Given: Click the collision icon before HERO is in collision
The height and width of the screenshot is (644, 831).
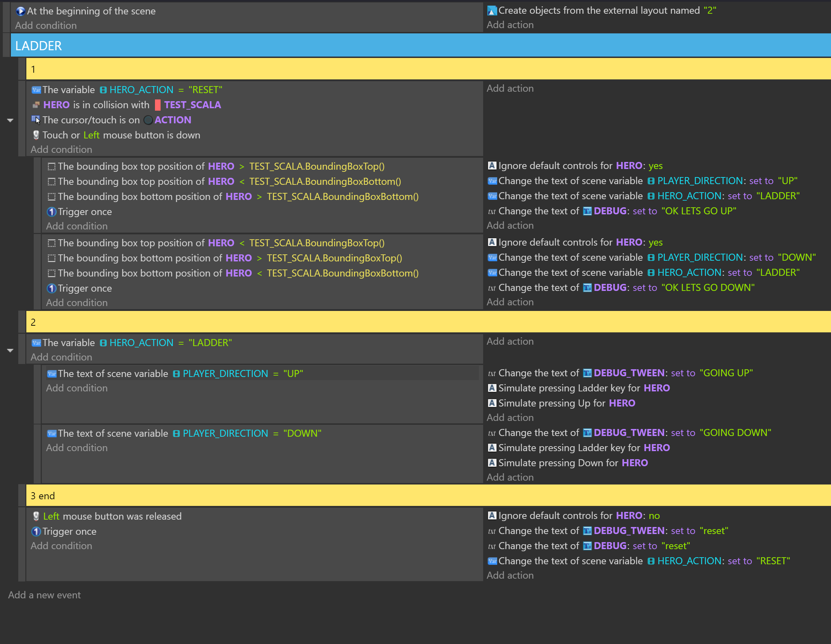Looking at the screenshot, I should point(36,105).
